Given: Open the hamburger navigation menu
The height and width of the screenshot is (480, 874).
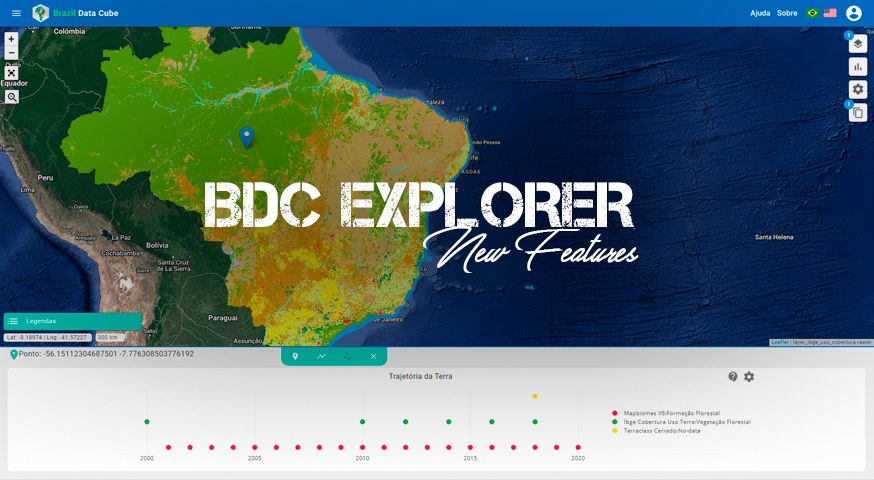Looking at the screenshot, I should click(x=16, y=13).
